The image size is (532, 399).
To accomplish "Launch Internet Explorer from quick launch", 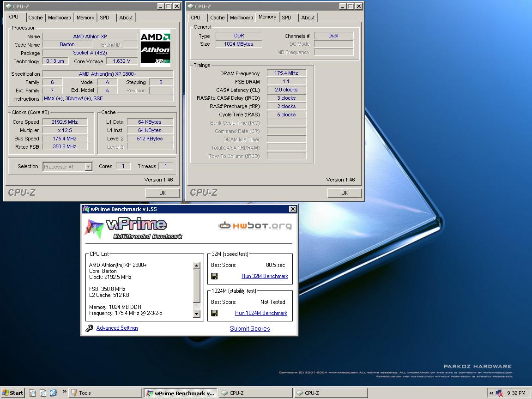I will click(53, 393).
